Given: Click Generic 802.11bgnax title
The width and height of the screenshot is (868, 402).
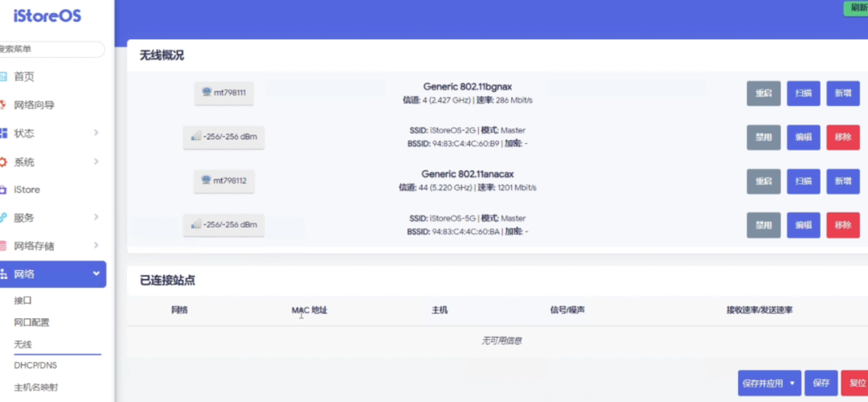Looking at the screenshot, I should (x=468, y=86).
